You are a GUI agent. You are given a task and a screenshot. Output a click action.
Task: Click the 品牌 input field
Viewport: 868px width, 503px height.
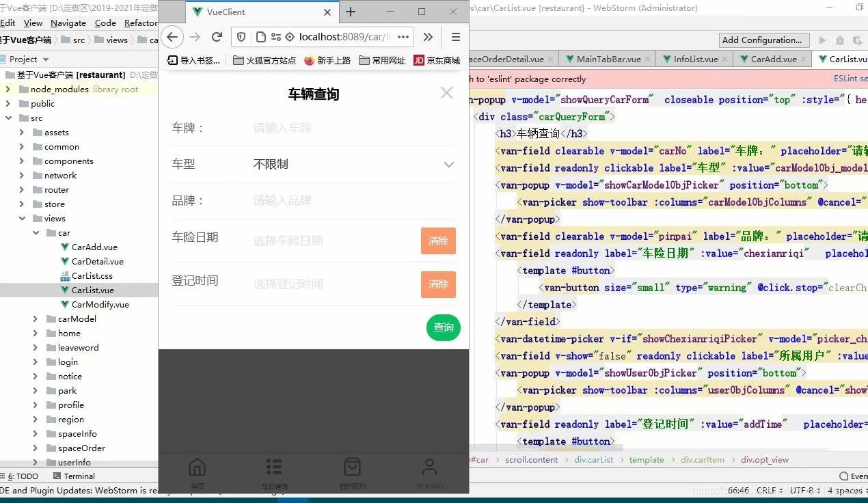(353, 200)
